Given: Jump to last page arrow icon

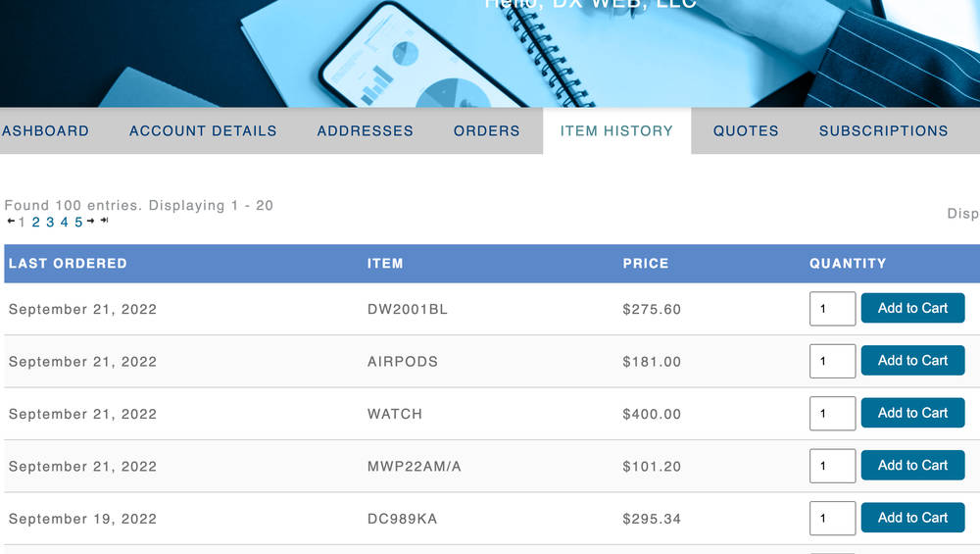Looking at the screenshot, I should tap(104, 222).
